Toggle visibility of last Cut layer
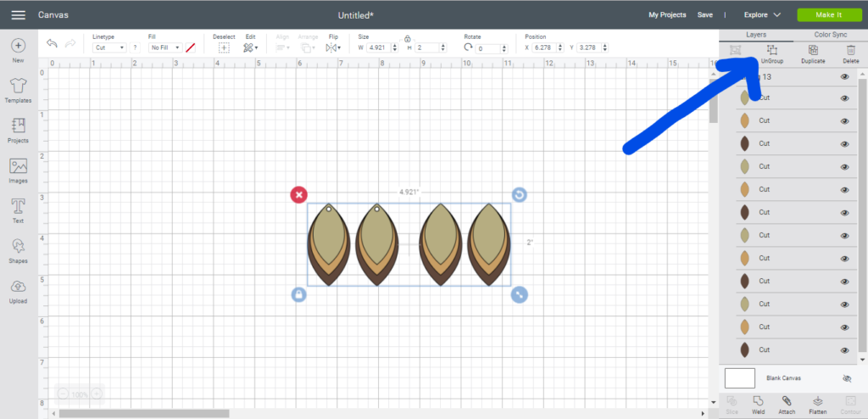The height and width of the screenshot is (419, 868). (x=845, y=350)
